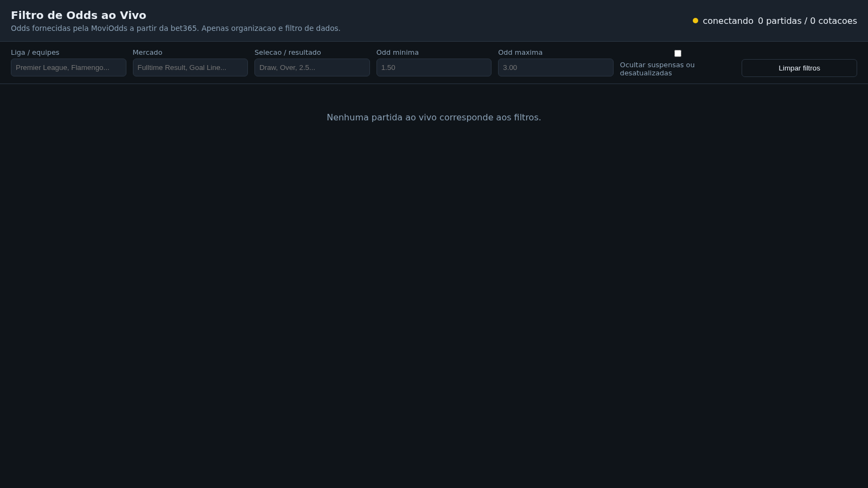Viewport: 868px width, 488px height.
Task: Click the 'Odd minima' label
Action: tap(398, 52)
